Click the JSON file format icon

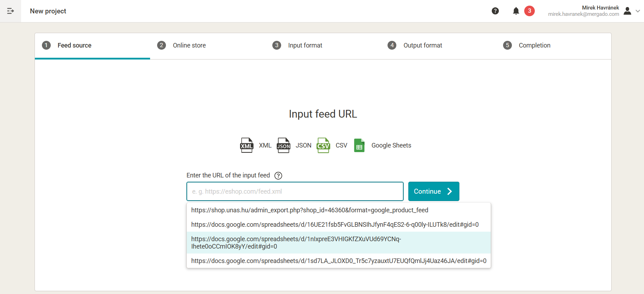(283, 145)
